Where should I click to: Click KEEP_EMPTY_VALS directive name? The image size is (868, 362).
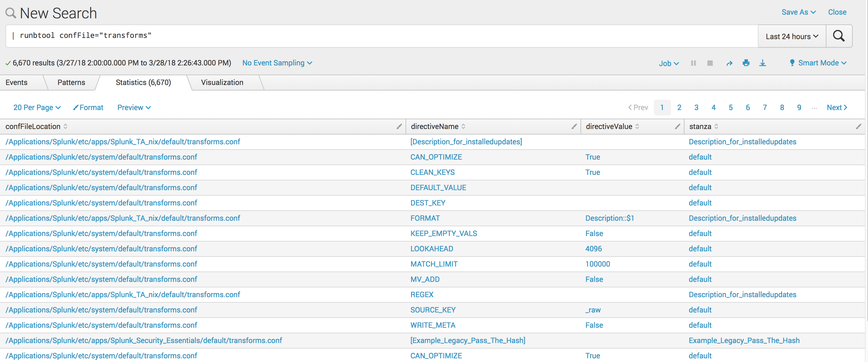(443, 233)
